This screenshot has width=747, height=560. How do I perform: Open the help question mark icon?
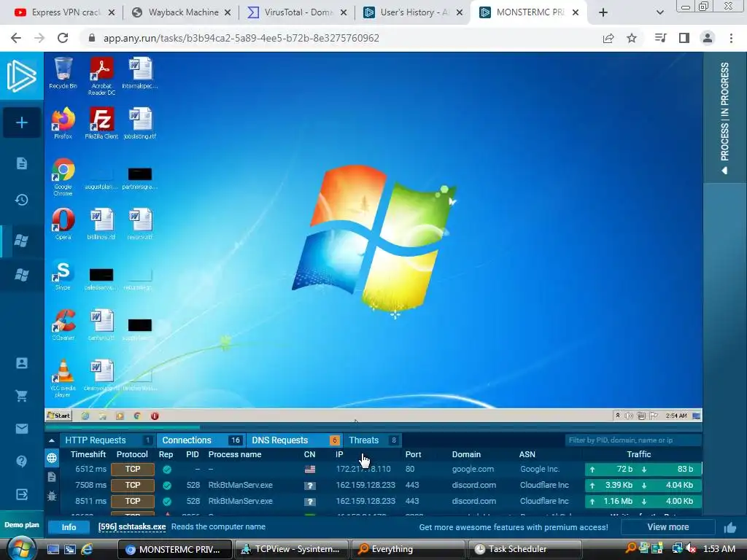point(21,461)
